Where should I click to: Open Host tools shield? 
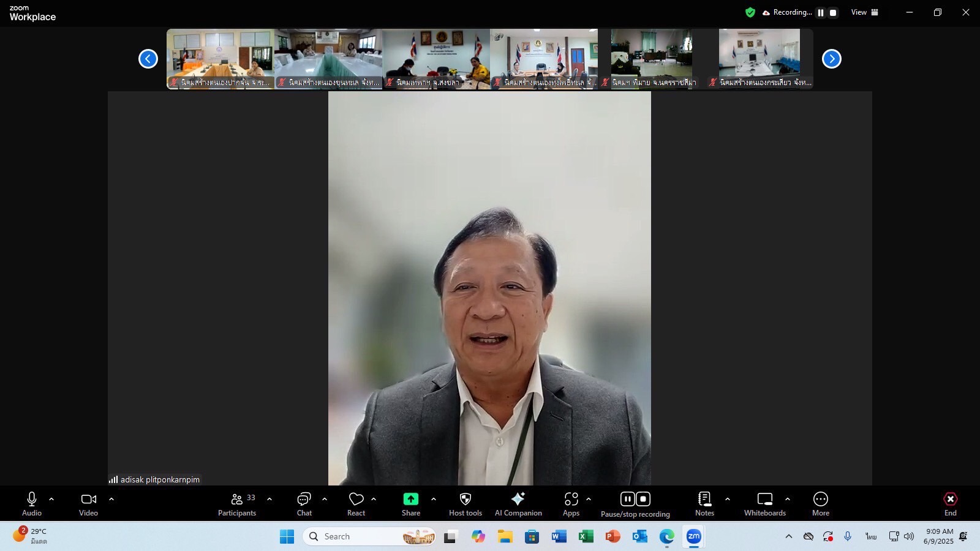click(x=466, y=504)
